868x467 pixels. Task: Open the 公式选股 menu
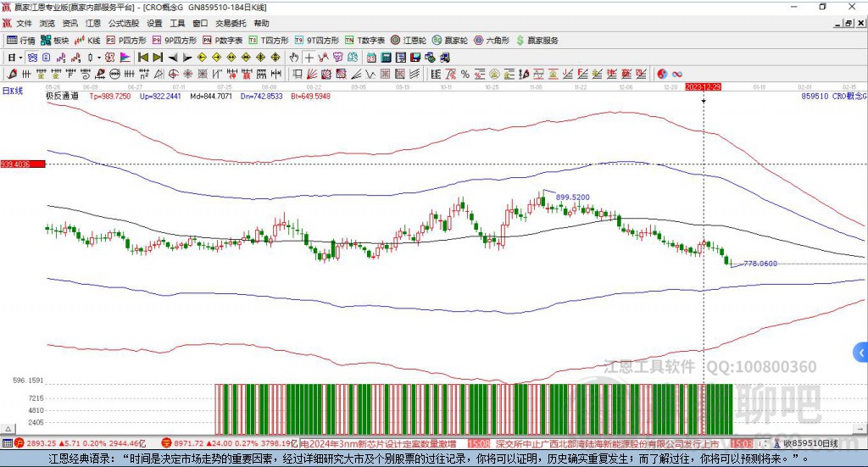pyautogui.click(x=122, y=23)
